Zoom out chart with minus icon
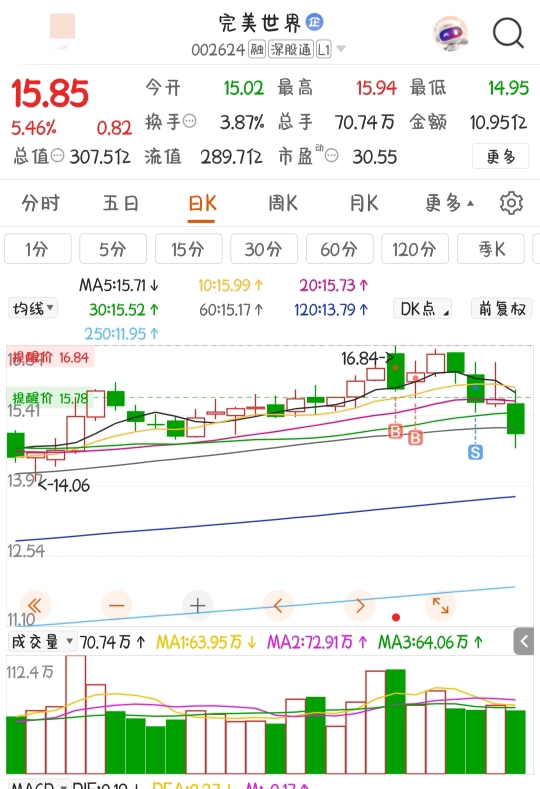 [x=116, y=605]
